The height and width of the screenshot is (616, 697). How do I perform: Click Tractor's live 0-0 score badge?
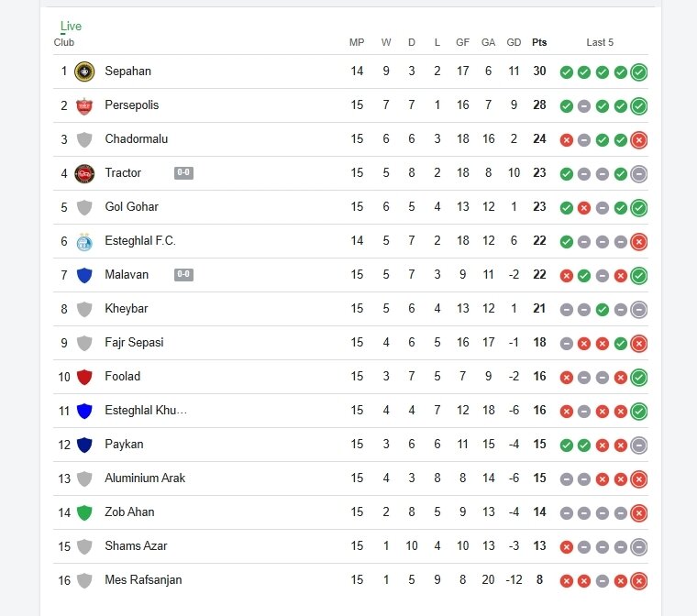[183, 173]
